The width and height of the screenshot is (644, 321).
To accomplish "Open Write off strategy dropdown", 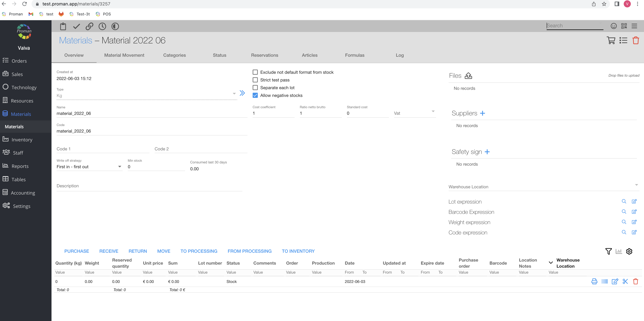I will [x=89, y=167].
